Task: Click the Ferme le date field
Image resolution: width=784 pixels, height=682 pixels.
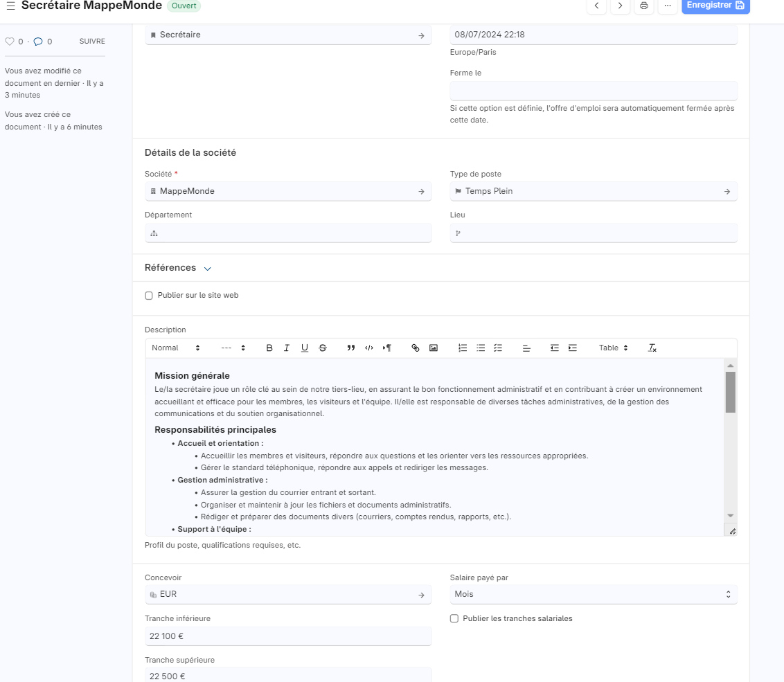Action: [x=594, y=91]
